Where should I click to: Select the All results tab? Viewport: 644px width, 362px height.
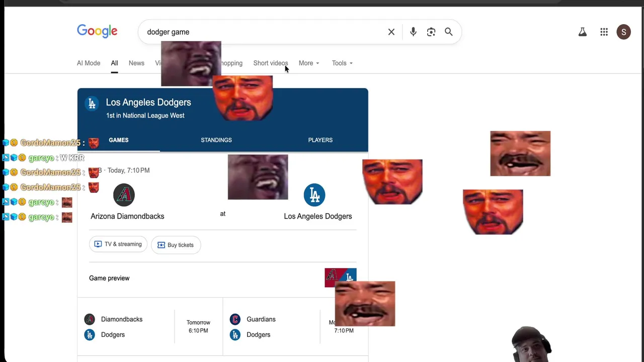point(114,63)
